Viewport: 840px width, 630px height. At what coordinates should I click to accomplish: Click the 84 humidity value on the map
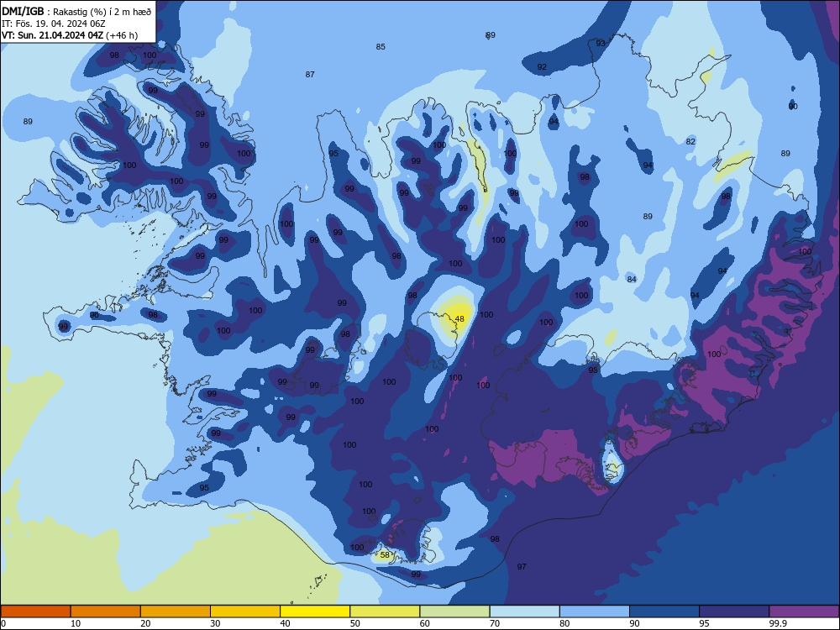632,279
